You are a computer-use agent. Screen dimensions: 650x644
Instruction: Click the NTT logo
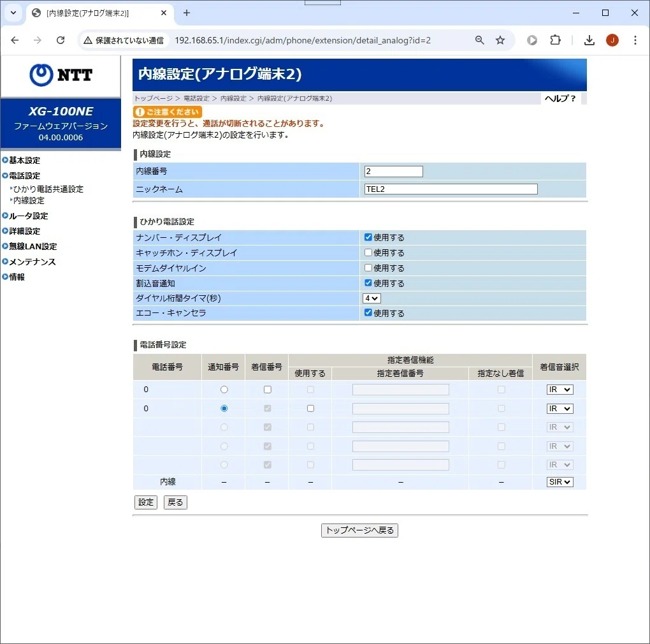point(61,75)
